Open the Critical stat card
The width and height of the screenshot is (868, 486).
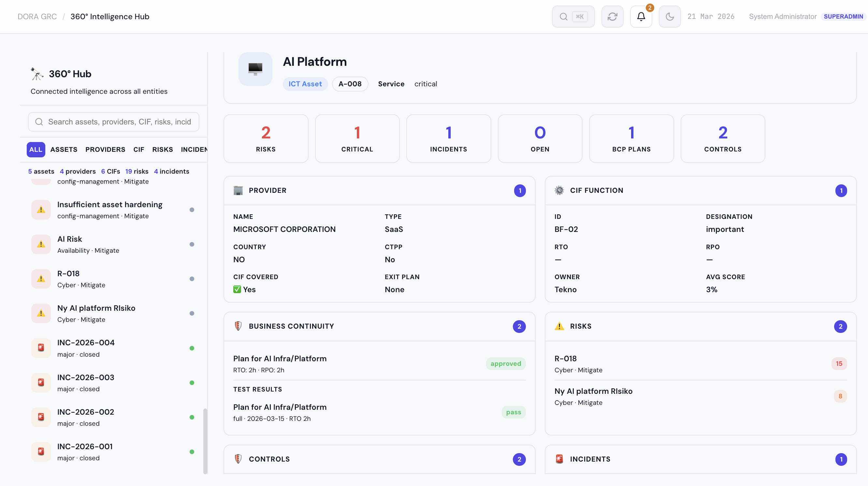coord(357,138)
